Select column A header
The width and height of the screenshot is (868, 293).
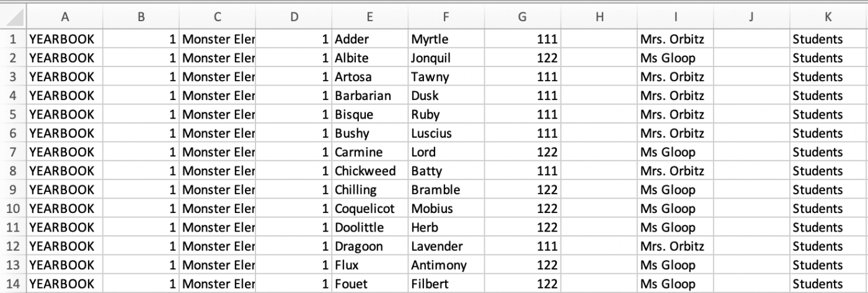[x=64, y=17]
